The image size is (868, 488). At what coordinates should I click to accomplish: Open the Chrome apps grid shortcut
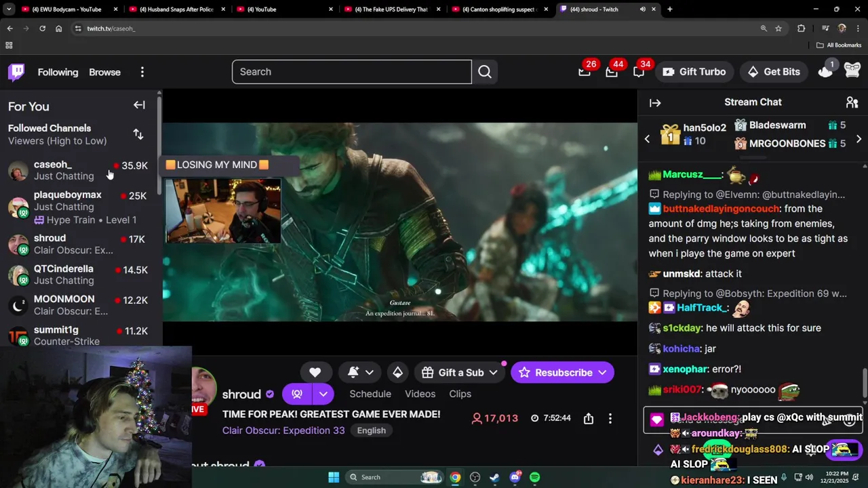click(x=9, y=45)
